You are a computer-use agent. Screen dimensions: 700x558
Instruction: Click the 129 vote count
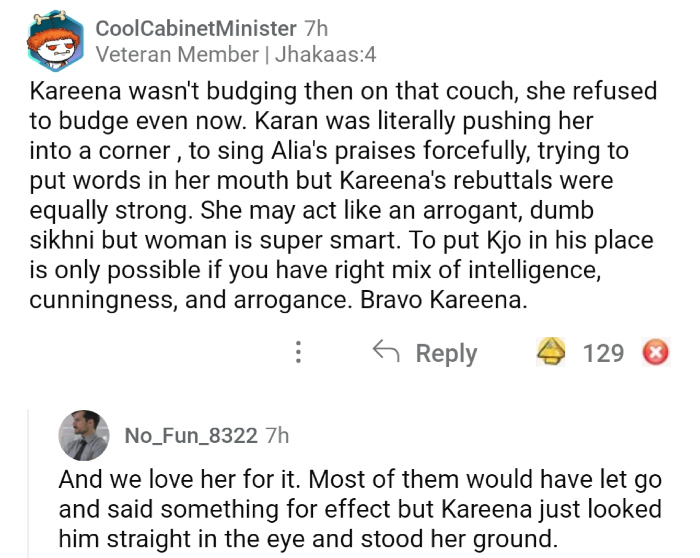603,353
